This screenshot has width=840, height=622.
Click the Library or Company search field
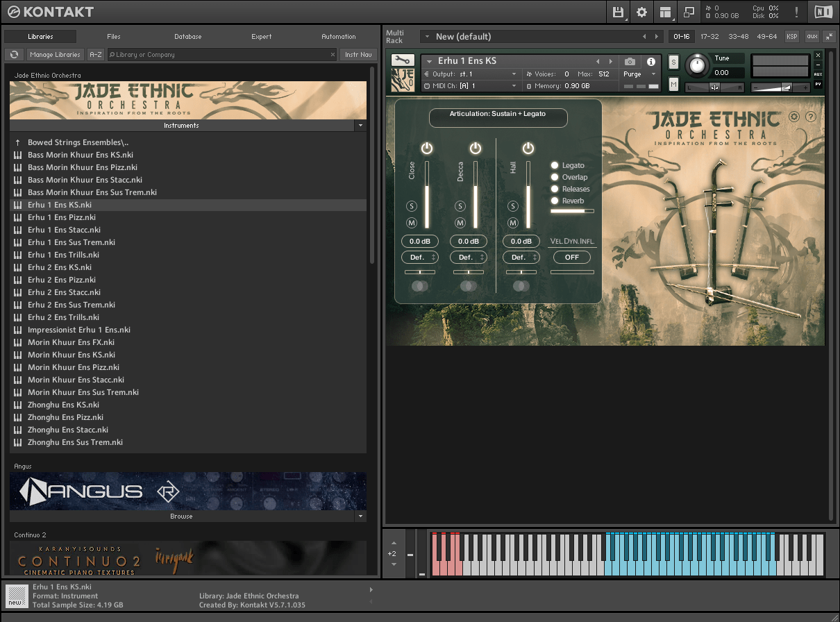[222, 54]
